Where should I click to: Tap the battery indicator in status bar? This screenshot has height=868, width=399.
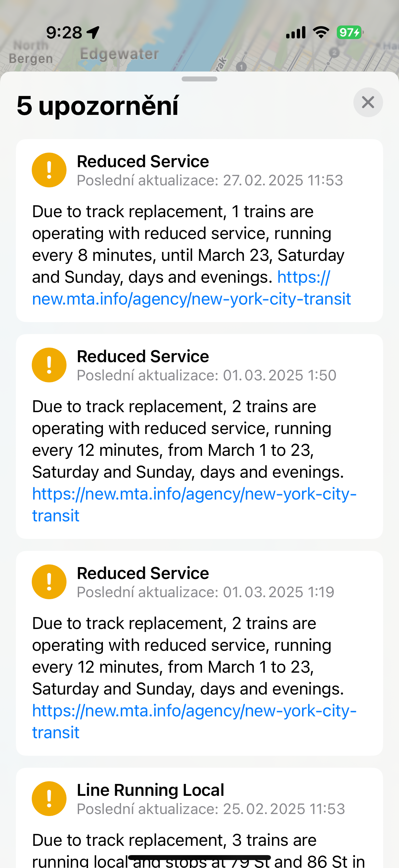coord(349,32)
